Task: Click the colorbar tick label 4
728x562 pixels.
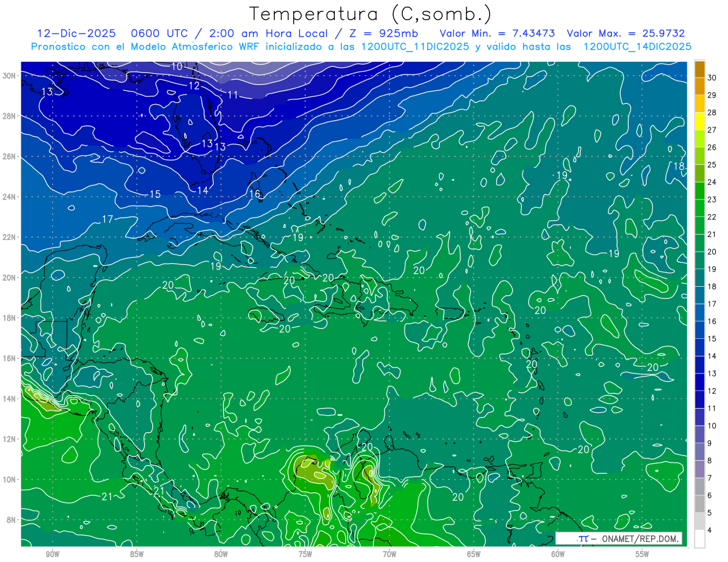Action: click(710, 530)
